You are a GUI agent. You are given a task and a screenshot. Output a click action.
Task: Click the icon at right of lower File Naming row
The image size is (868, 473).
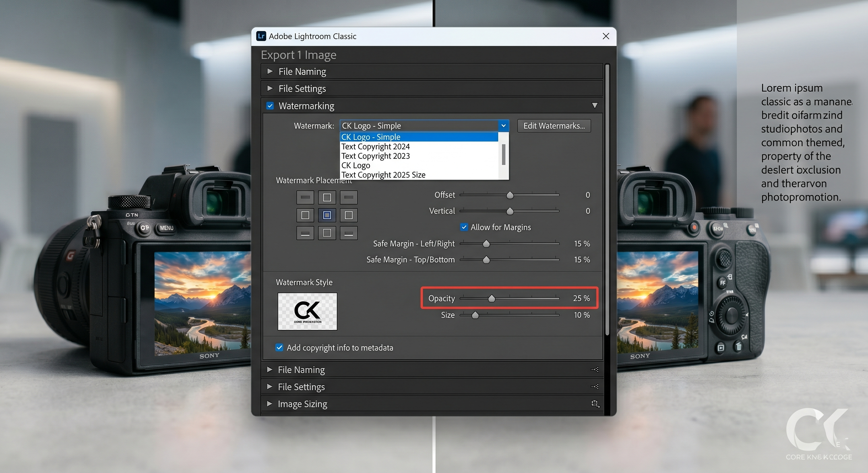coord(595,370)
